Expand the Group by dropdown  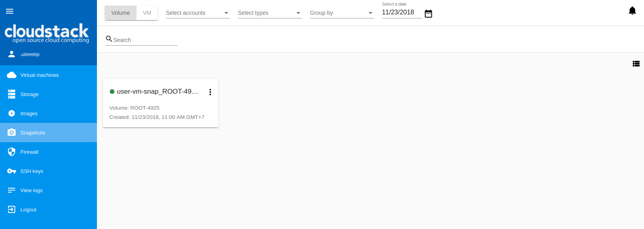pos(342,13)
